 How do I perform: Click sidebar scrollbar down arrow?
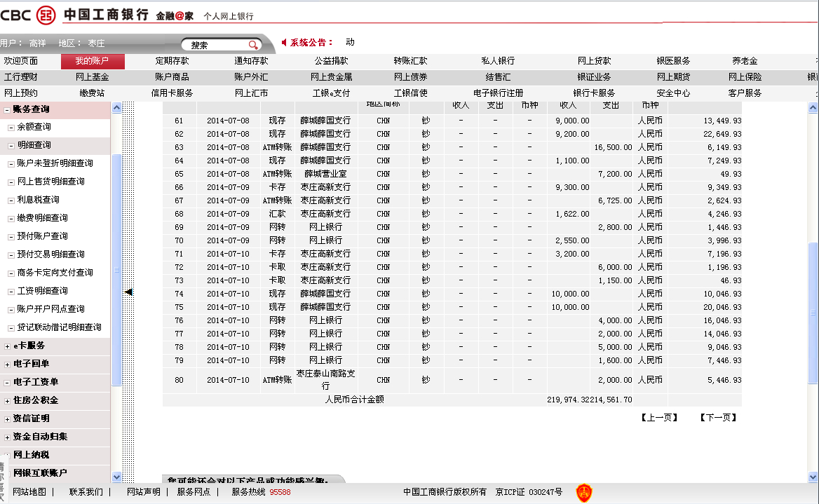click(116, 477)
